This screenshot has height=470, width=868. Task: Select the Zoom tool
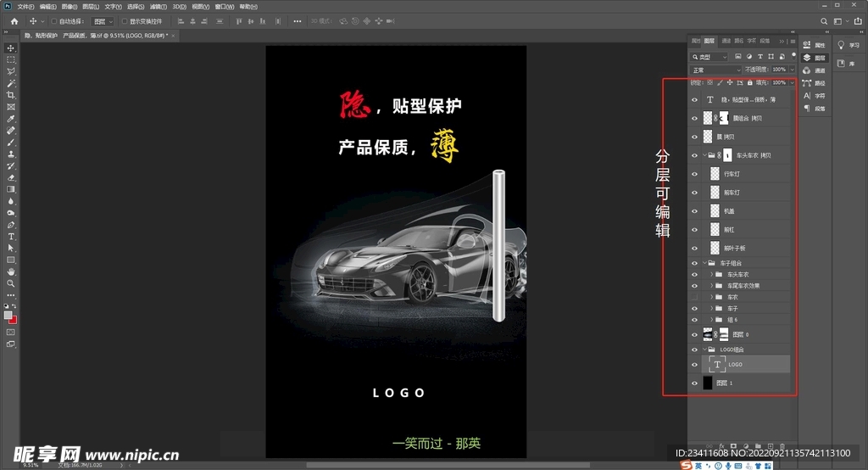[10, 283]
